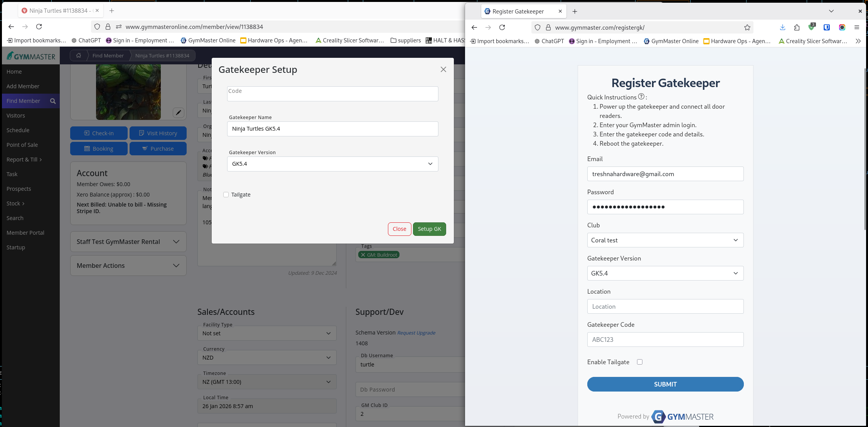Open the Gatekeeper Version dropdown in dialog
The image size is (868, 427).
click(x=332, y=164)
